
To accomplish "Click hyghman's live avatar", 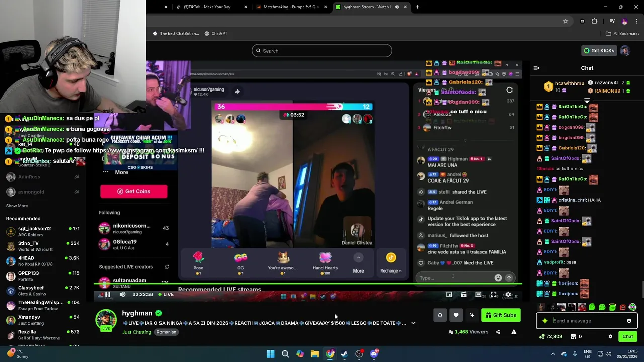I will click(106, 320).
